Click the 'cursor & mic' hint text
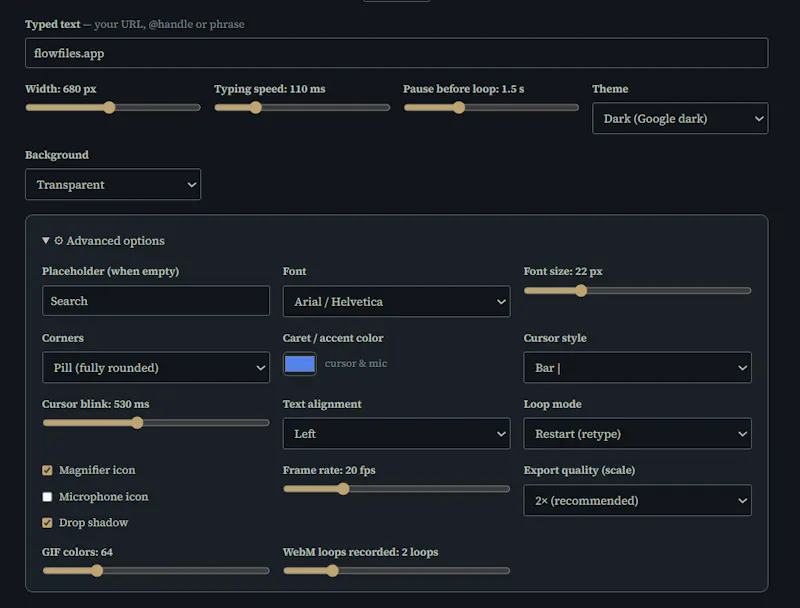The width and height of the screenshot is (800, 608). pos(356,364)
